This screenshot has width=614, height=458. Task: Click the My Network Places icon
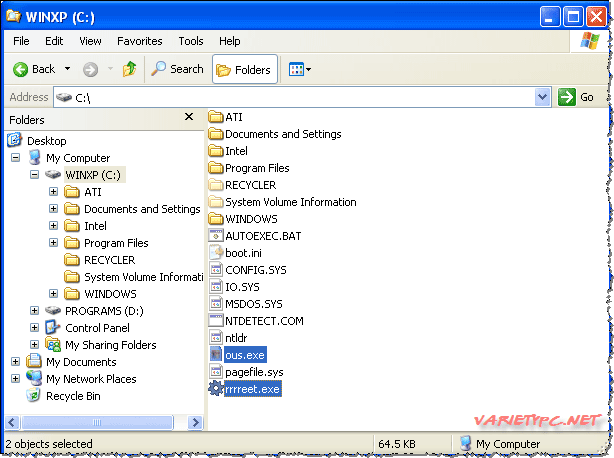tap(34, 378)
